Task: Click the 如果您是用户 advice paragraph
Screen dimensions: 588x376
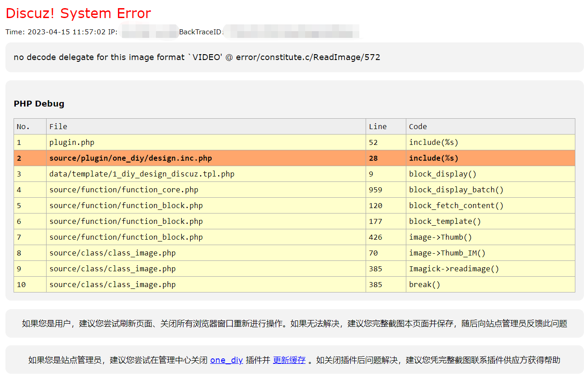Action: 294,323
